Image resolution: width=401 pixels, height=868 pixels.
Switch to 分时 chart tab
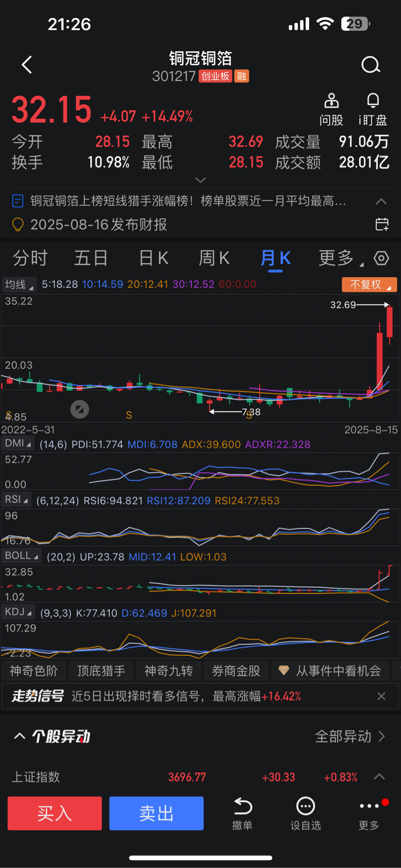[x=30, y=258]
